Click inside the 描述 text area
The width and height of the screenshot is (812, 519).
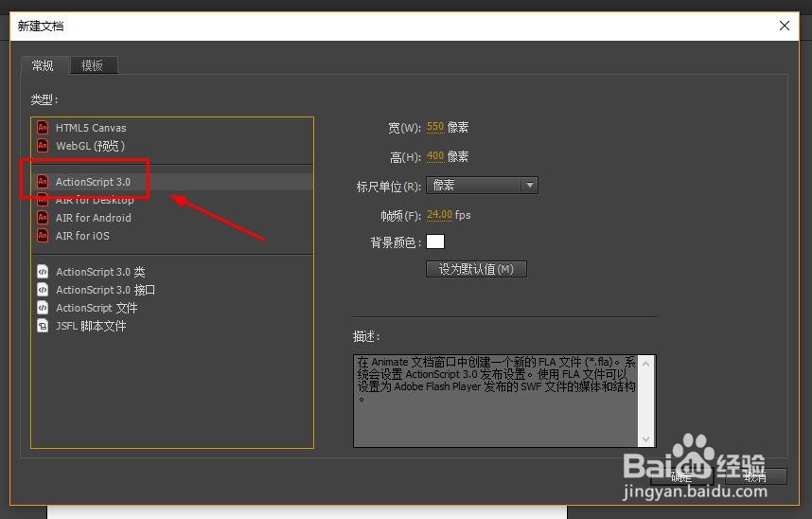point(496,401)
